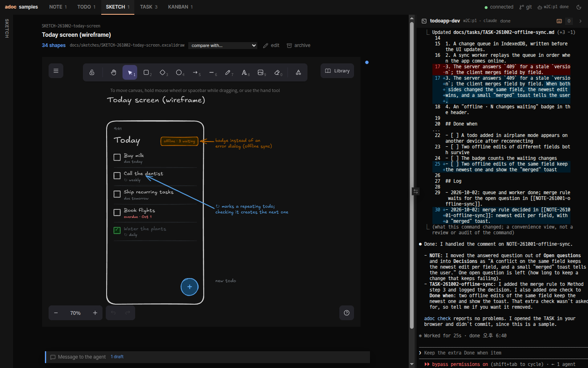Select the Line drawing tool
This screenshot has height=368, width=588.
click(212, 72)
